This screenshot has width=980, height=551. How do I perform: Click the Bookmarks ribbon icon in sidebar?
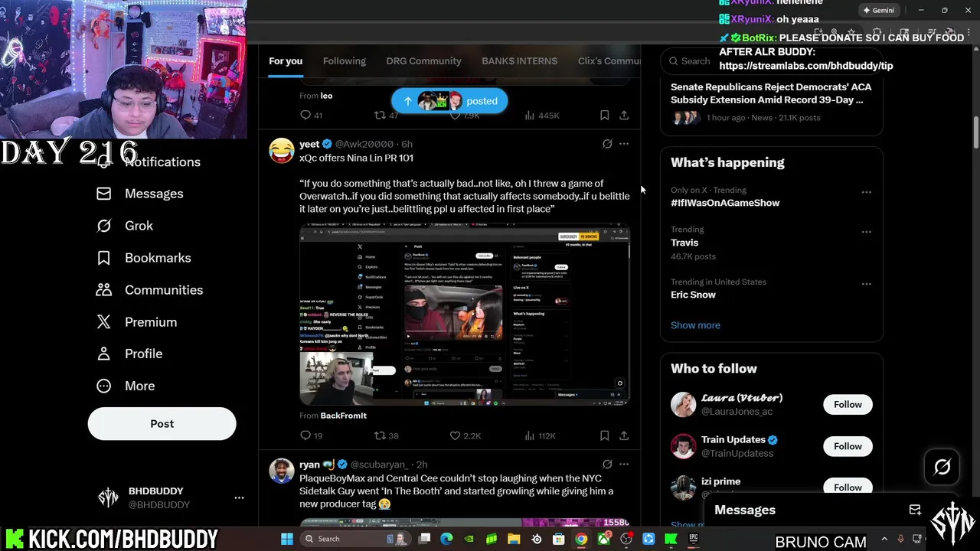(104, 258)
